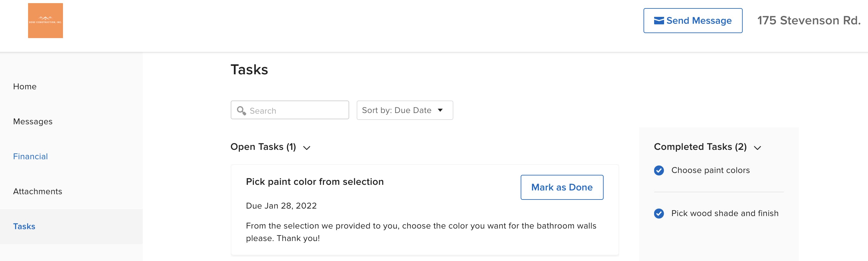
Task: Toggle the Pick wood shade and finish checkmark
Action: [659, 214]
